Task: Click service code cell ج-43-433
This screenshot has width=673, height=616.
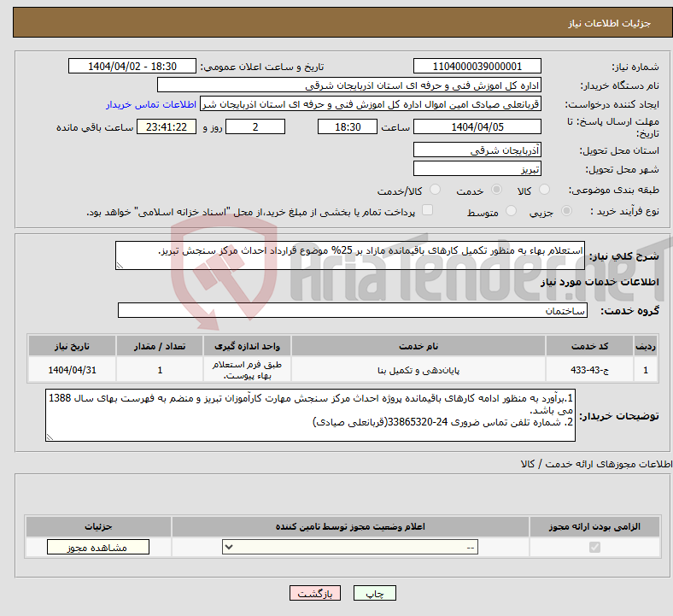Action: tap(590, 370)
